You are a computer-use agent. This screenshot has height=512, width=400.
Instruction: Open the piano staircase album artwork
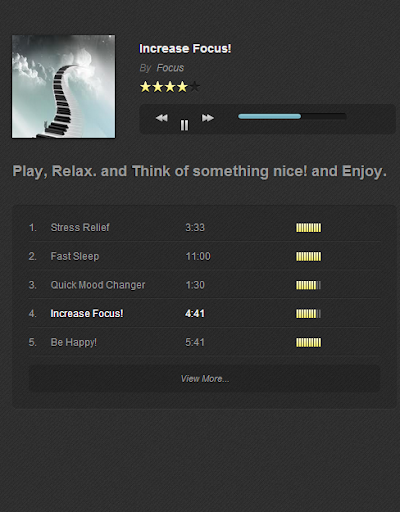tap(64, 86)
